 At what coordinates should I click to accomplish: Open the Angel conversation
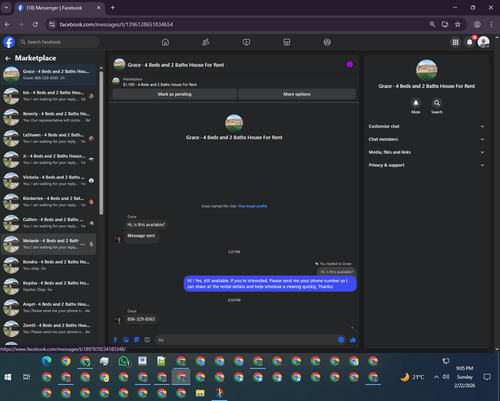tap(49, 307)
